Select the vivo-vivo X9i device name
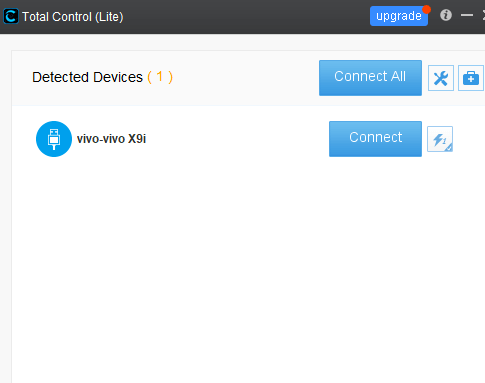485x383 pixels. point(111,139)
